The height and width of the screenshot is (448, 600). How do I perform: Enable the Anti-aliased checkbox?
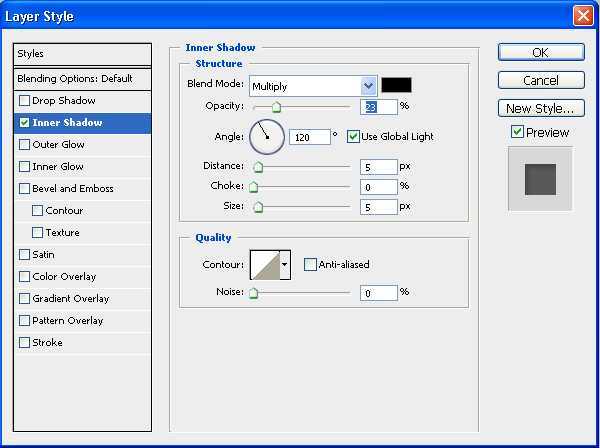click(x=310, y=264)
